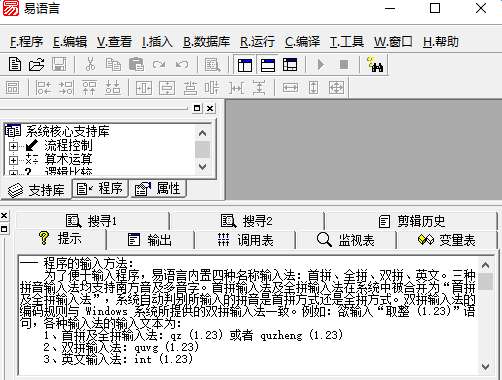Click the horizontal spacing equalize icon

tap(236, 88)
